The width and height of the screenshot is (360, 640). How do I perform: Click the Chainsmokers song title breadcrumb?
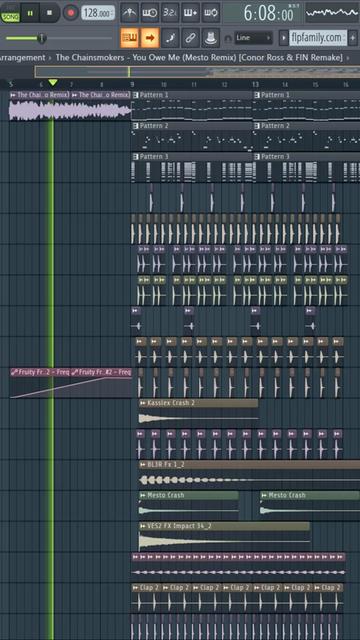click(199, 58)
